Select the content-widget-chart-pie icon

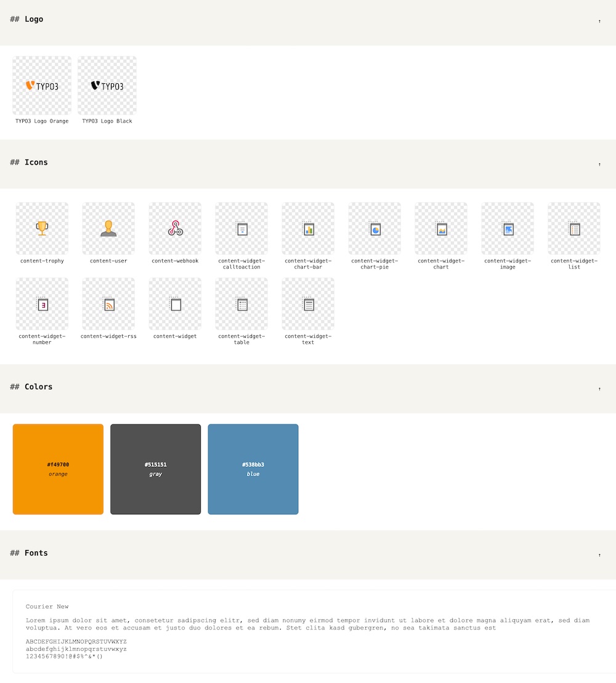pos(375,228)
